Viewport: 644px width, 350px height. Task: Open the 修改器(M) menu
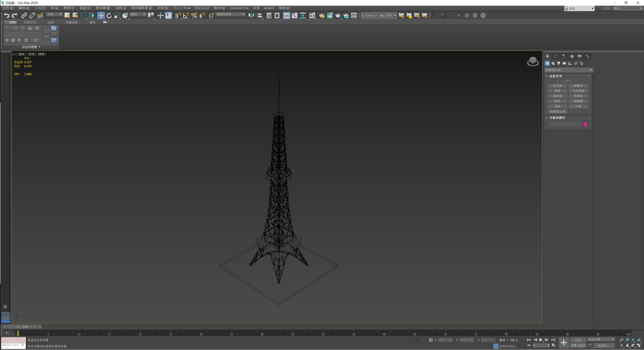pyautogui.click(x=103, y=8)
